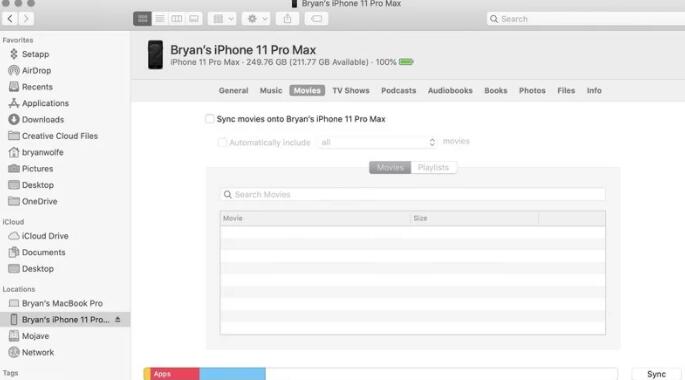Switch Finder to icon view
The image size is (685, 380).
[142, 19]
